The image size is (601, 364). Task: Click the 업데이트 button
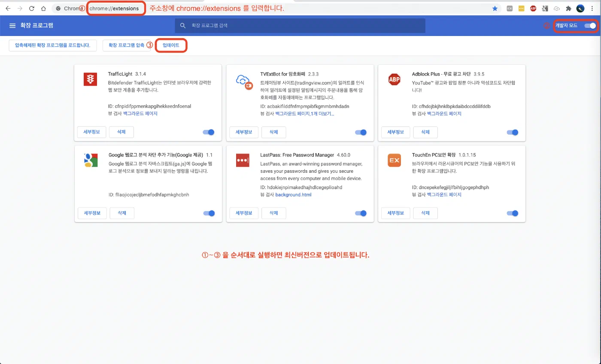click(x=171, y=45)
